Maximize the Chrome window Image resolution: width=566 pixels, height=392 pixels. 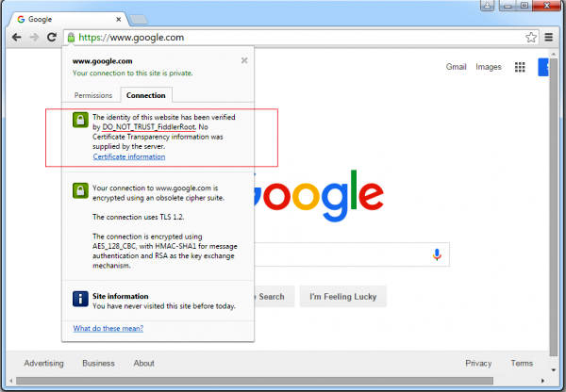click(524, 6)
